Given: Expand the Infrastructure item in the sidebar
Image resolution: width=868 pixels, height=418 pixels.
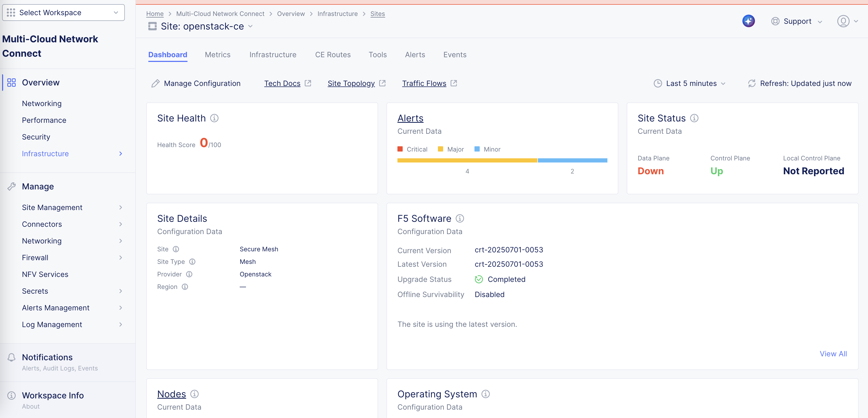Looking at the screenshot, I should 121,153.
